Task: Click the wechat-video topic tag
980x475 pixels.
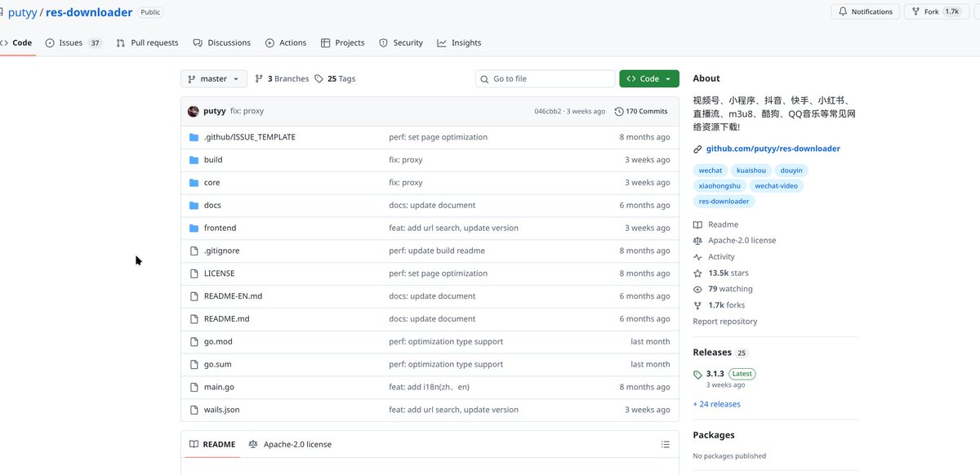Action: coord(777,186)
